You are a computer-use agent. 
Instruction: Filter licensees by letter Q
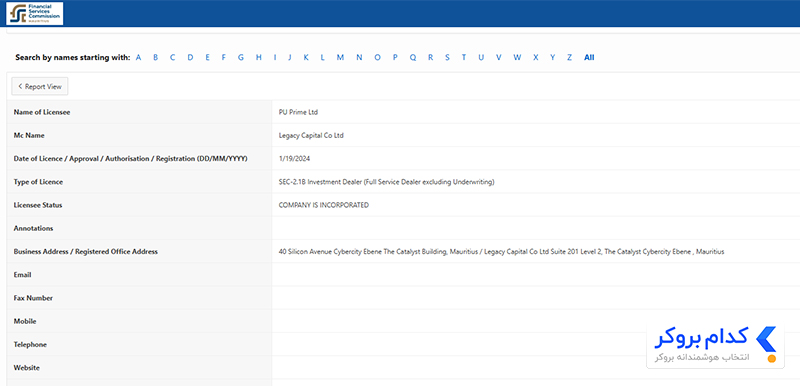(x=413, y=58)
